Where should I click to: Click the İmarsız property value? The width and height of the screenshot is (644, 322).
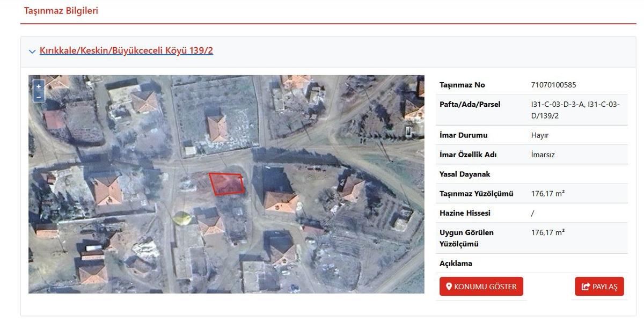click(543, 155)
